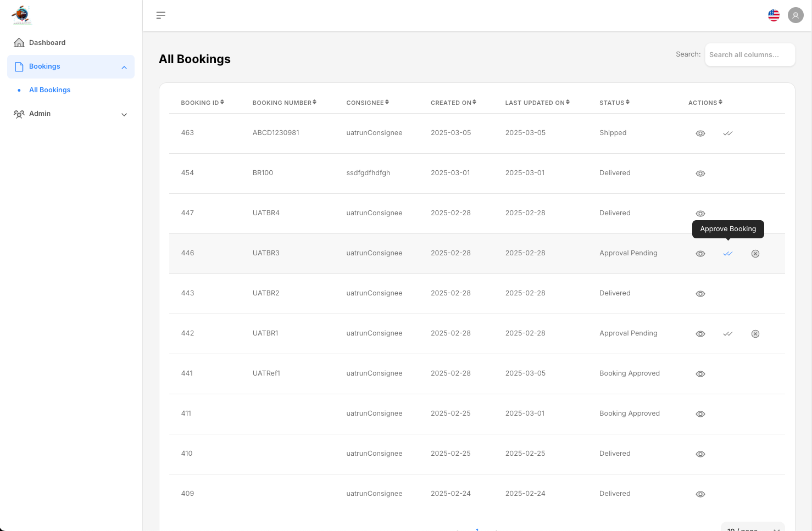Approve booking 446 with double-check icon
The width and height of the screenshot is (812, 531).
point(728,254)
